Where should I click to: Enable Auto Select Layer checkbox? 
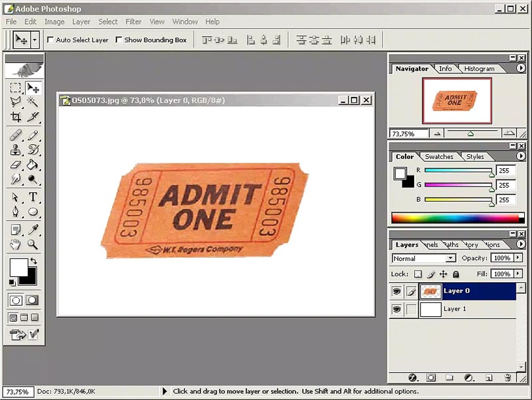click(x=50, y=40)
